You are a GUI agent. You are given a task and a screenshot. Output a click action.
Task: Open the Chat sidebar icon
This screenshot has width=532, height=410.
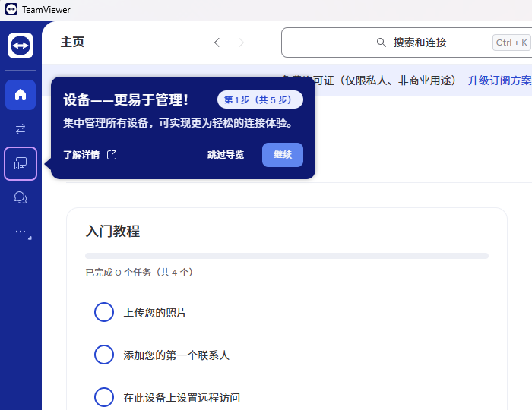[x=21, y=198]
